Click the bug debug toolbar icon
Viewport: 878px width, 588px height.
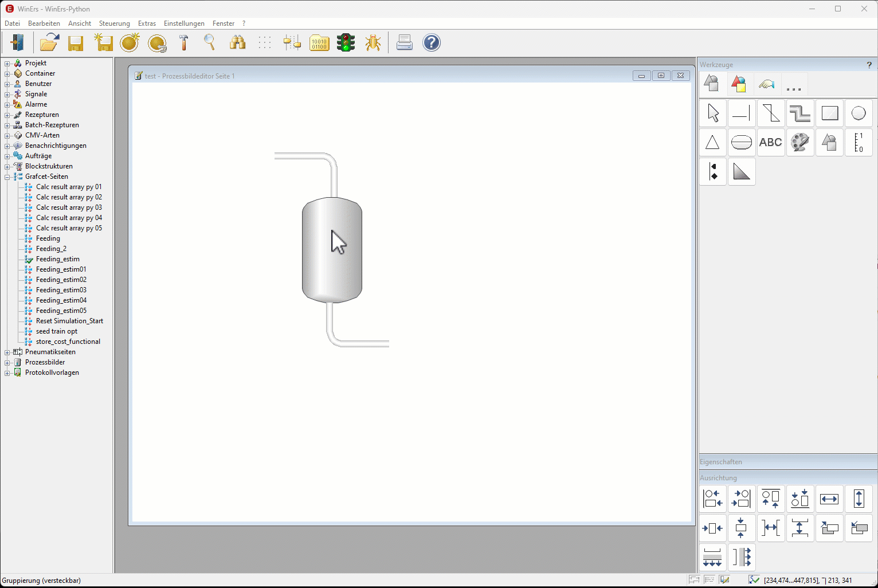click(x=373, y=43)
